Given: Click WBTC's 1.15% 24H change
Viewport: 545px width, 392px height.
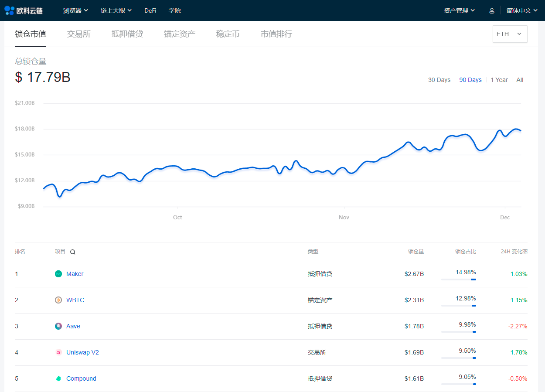Looking at the screenshot, I should 519,300.
